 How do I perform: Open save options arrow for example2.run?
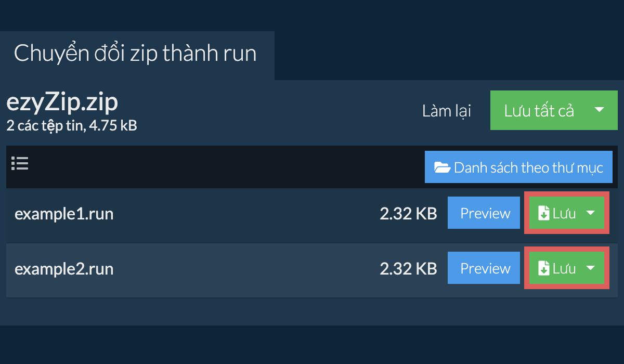tap(591, 268)
